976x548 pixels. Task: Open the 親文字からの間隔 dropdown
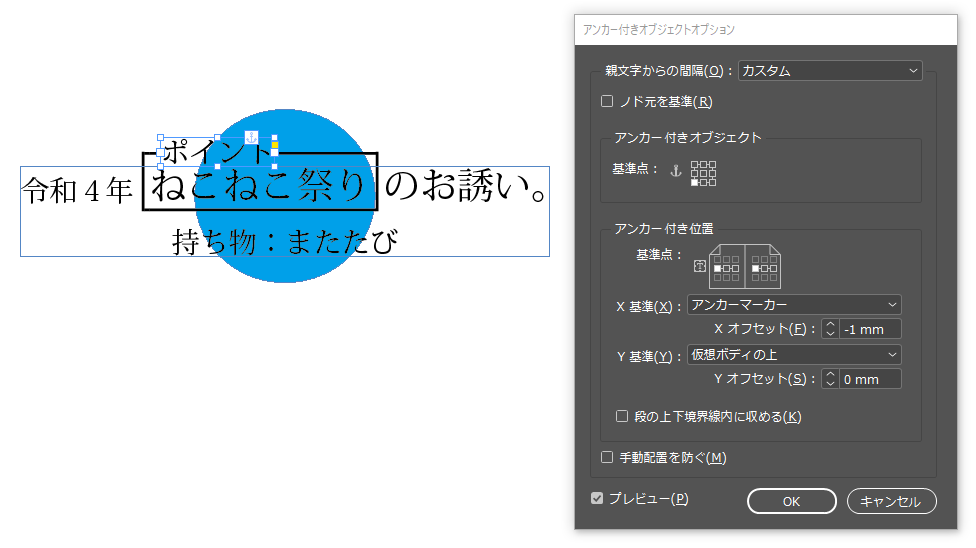(830, 70)
